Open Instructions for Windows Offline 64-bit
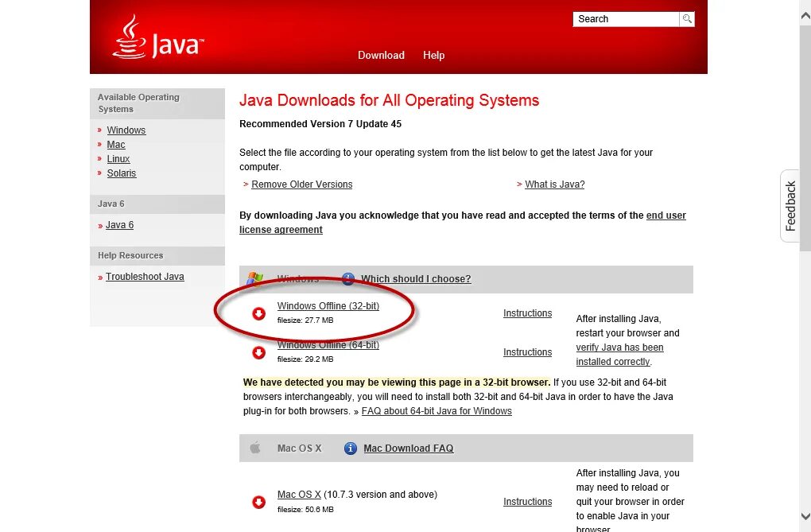811x532 pixels. [528, 352]
